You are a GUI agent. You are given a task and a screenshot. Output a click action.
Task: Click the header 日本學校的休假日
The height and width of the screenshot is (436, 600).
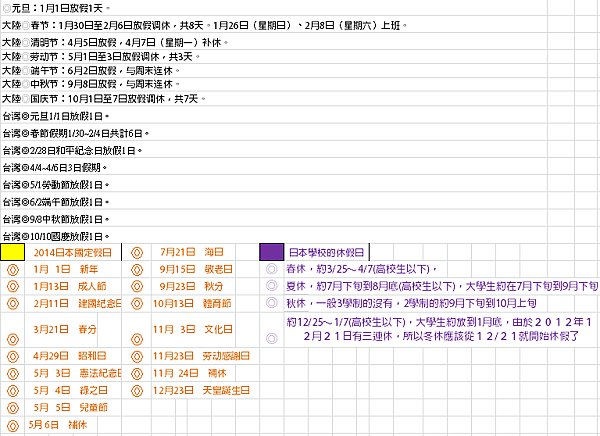(326, 253)
